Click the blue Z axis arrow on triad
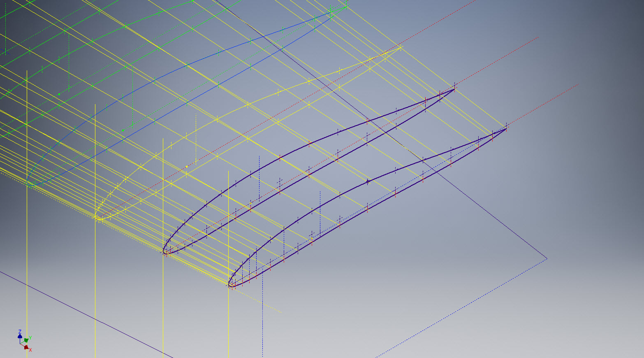 pos(20,333)
